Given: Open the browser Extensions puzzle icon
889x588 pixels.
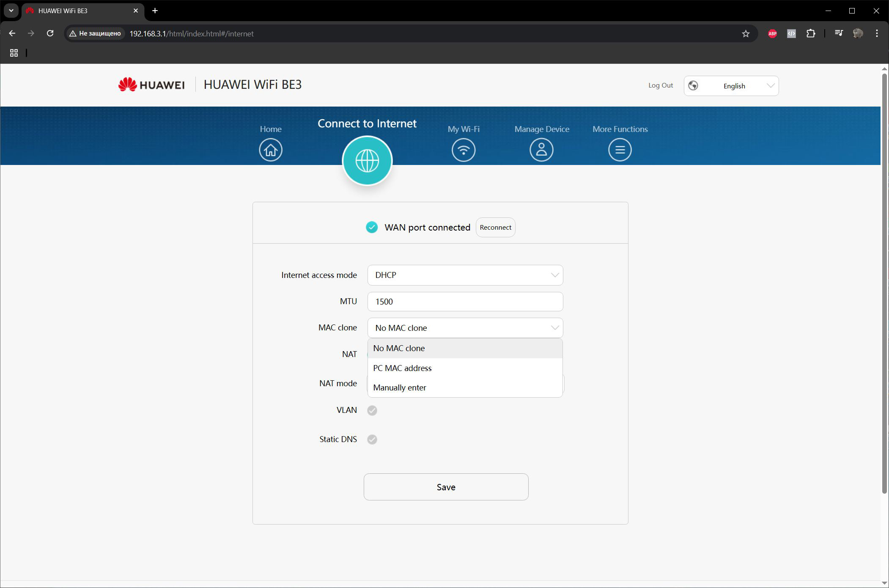Looking at the screenshot, I should click(811, 33).
